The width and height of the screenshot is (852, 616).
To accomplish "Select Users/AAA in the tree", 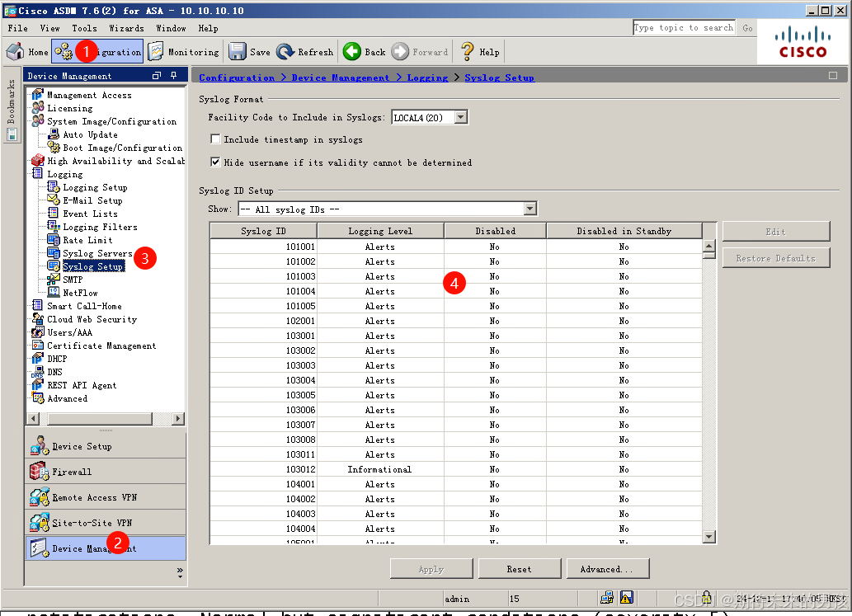I will 69,332.
